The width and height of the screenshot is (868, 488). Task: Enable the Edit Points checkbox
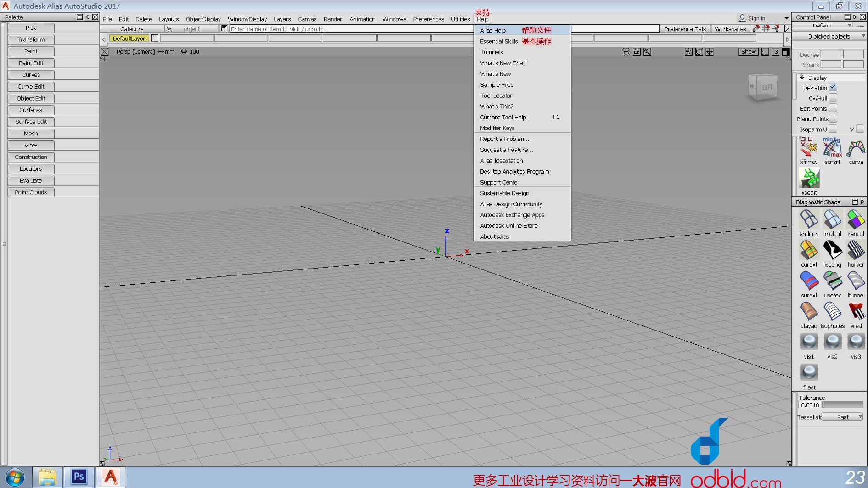[x=833, y=108]
